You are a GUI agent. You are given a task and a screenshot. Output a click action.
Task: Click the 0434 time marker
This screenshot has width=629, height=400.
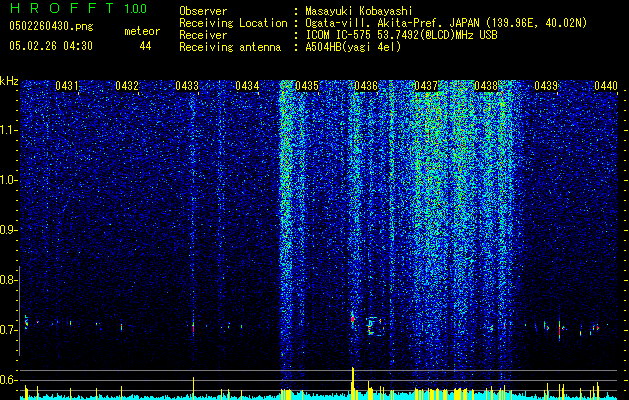[247, 86]
